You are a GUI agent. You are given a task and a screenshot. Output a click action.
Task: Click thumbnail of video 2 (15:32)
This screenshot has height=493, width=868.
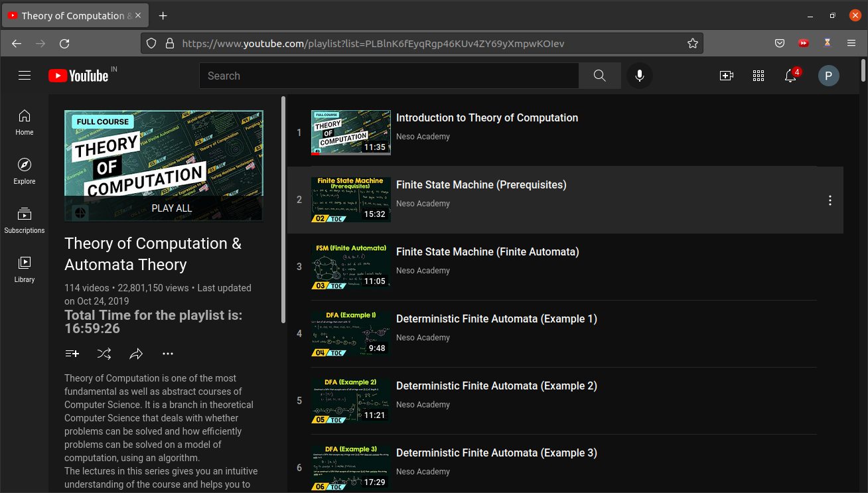(351, 200)
